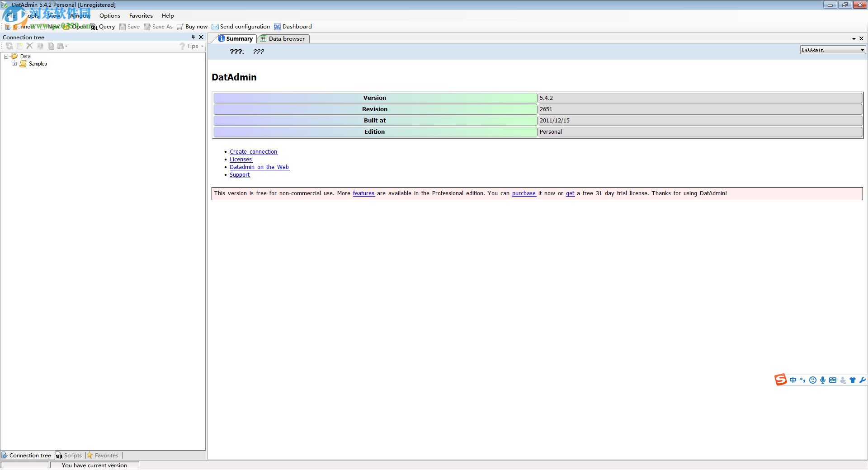Switch to the Summary tab
Image resolution: width=868 pixels, height=470 pixels.
[235, 39]
